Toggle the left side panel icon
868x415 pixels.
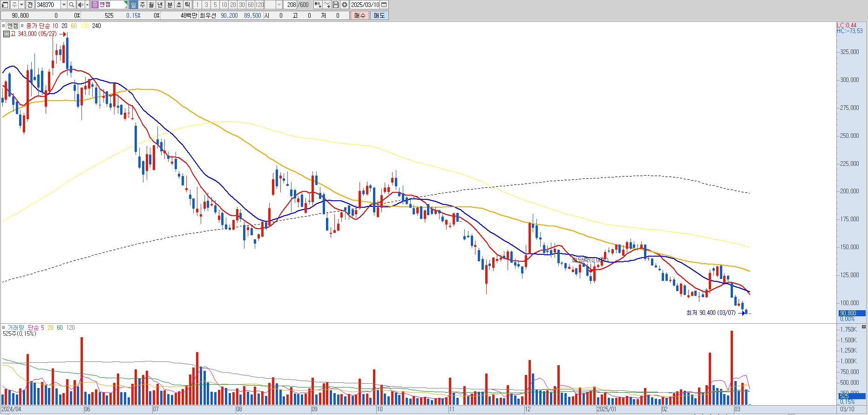click(x=5, y=5)
